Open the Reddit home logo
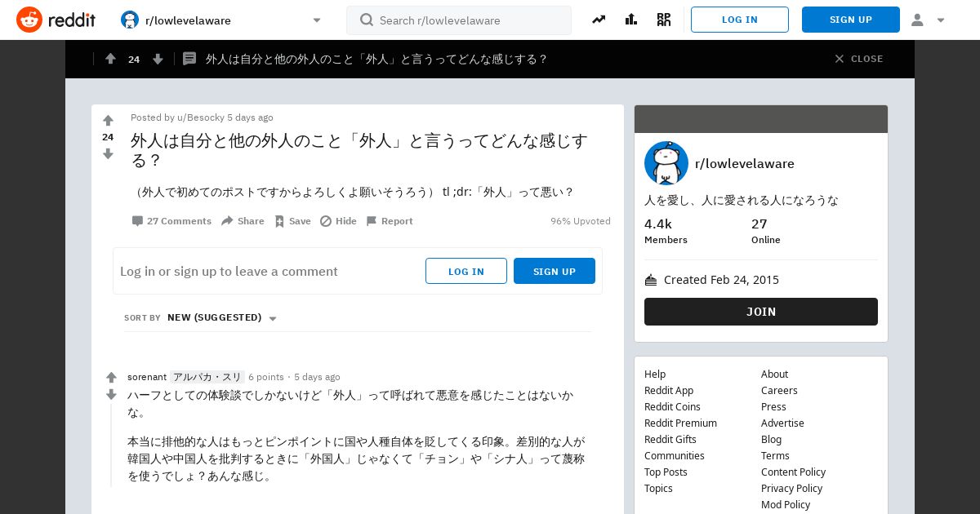Viewport: 980px width, 514px height. tap(56, 20)
